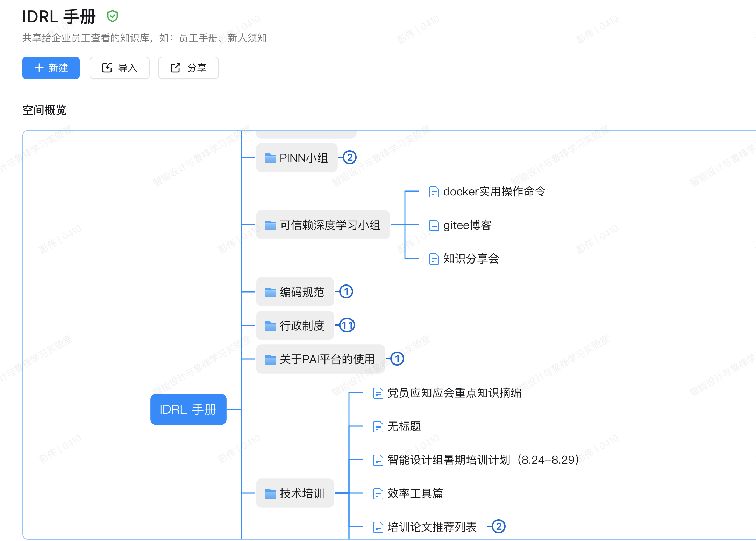Open 智能设计组暑期培训计划 document
Screen dimensions: 756x541
coord(483,460)
